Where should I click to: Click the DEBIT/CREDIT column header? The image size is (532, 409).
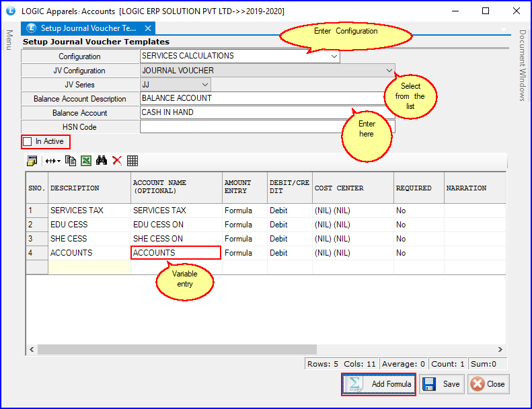pos(290,188)
